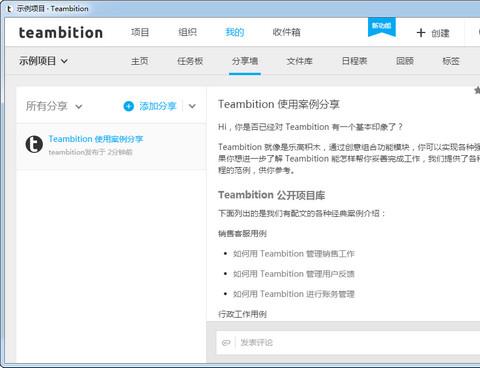Open the 组织 top navigation item
The width and height of the screenshot is (480, 368).
(187, 32)
